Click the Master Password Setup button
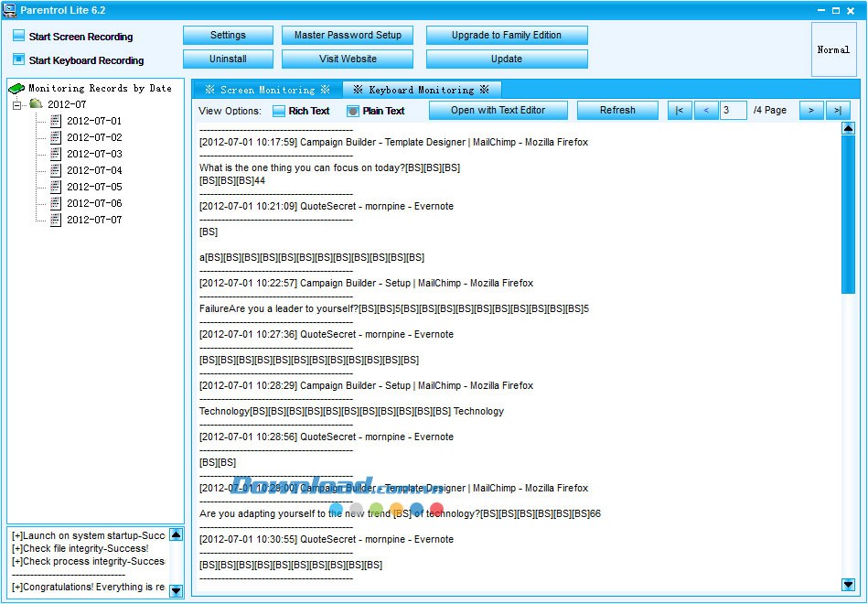The height and width of the screenshot is (604, 868). coord(348,36)
